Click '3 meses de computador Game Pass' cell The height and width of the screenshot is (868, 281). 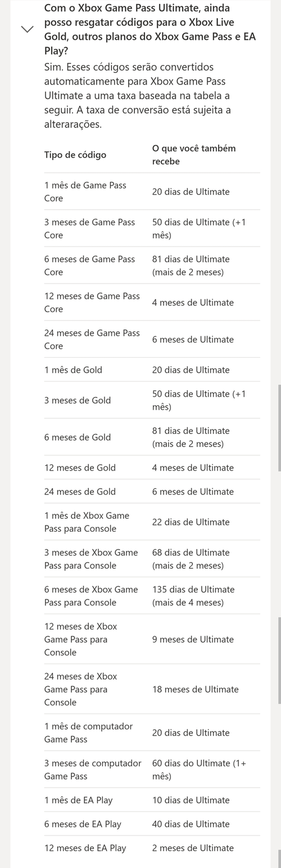pyautogui.click(x=93, y=770)
